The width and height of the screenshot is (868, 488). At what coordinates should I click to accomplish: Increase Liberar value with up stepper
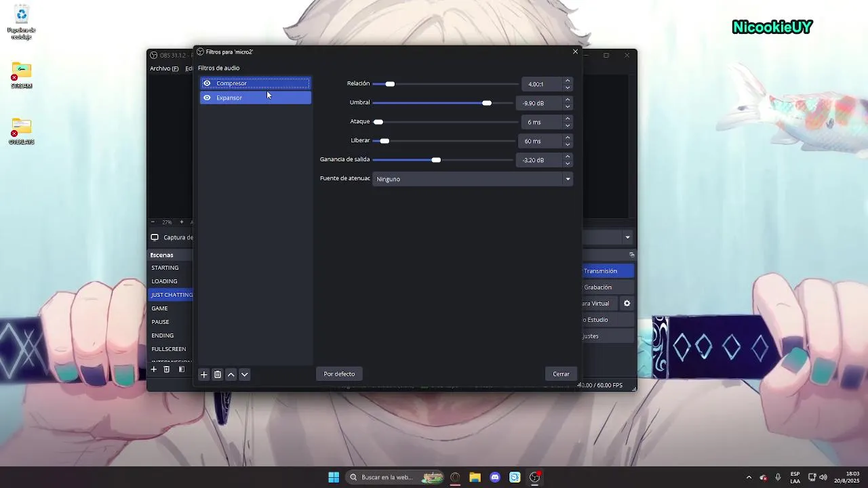point(568,138)
